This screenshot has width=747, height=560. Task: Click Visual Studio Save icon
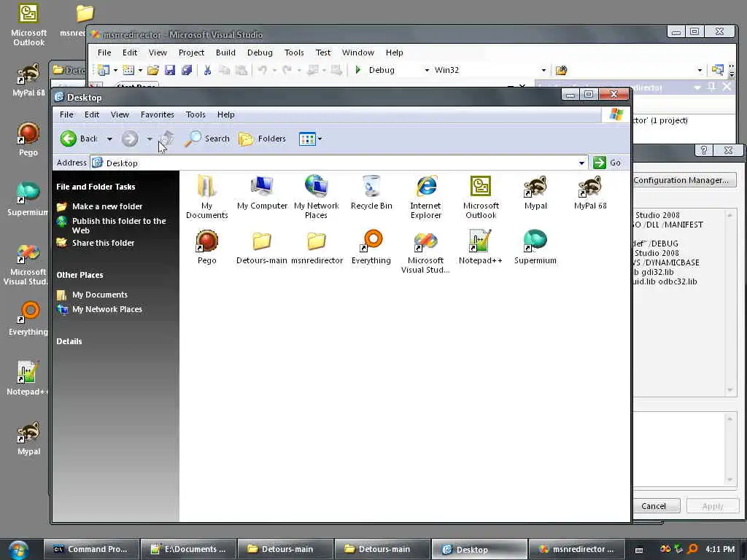click(x=169, y=70)
